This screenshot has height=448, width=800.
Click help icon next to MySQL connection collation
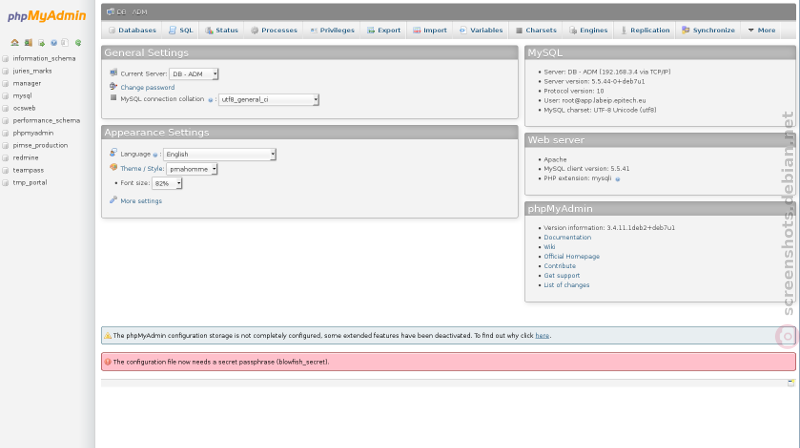point(210,100)
